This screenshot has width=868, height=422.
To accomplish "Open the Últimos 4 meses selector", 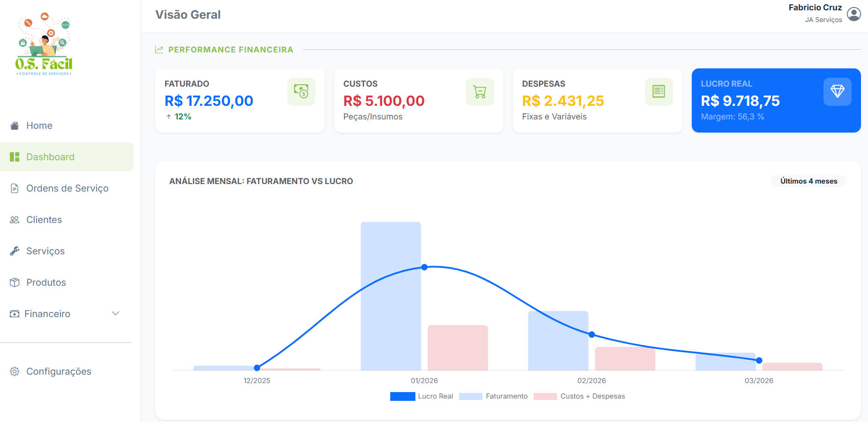I will tap(808, 181).
